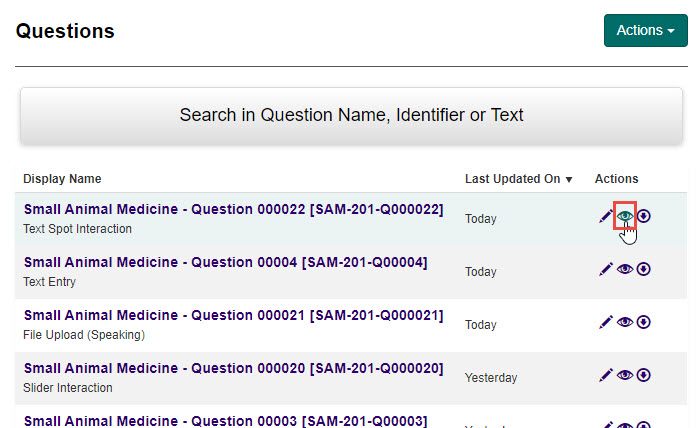Open Small Animal Medicine Question 00004 link
The width and height of the screenshot is (699, 428).
225,262
